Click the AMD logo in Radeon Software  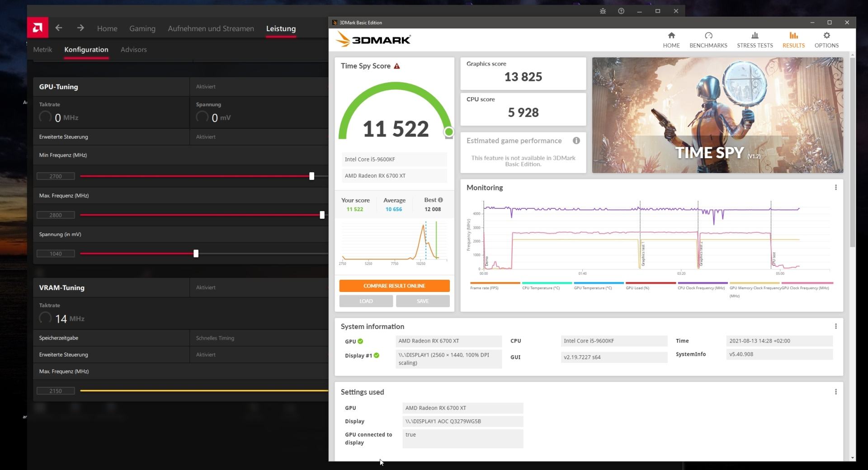pyautogui.click(x=38, y=28)
